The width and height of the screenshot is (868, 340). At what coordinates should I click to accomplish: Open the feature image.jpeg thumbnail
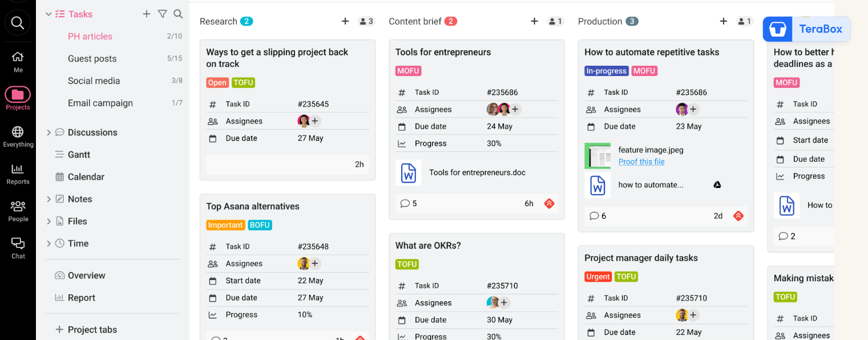coord(597,156)
